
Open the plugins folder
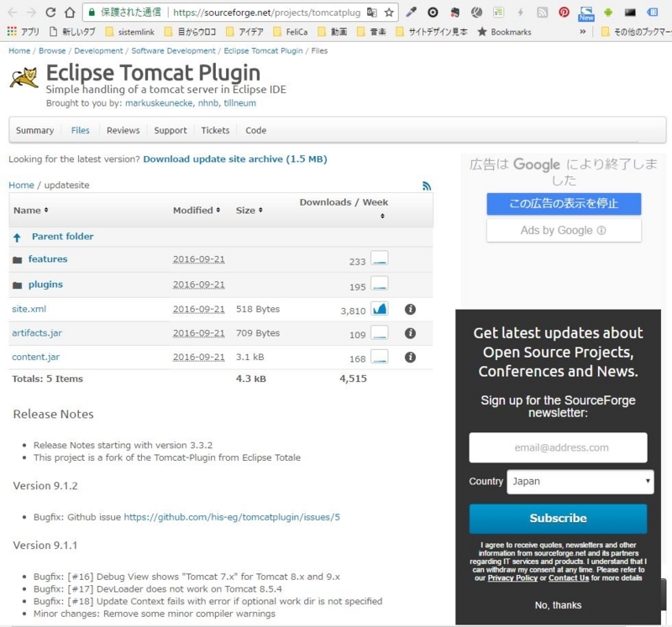pos(45,285)
